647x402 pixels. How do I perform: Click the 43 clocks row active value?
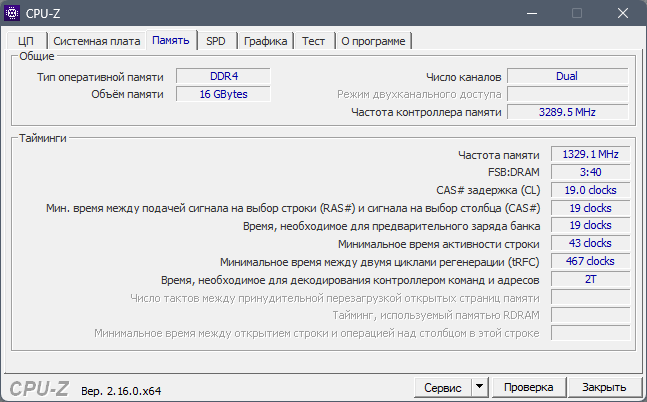(x=590, y=244)
